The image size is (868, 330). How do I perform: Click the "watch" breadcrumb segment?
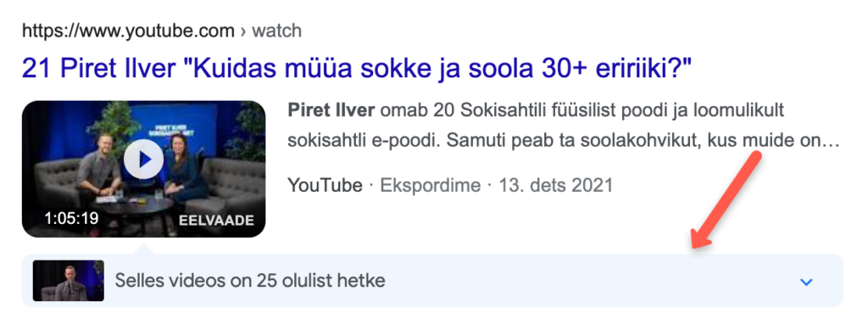pos(276,31)
